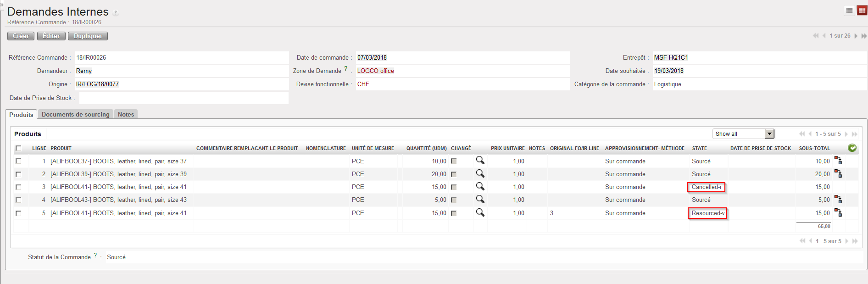Switch to list view icon
Image resolution: width=868 pixels, height=284 pixels.
tap(849, 11)
